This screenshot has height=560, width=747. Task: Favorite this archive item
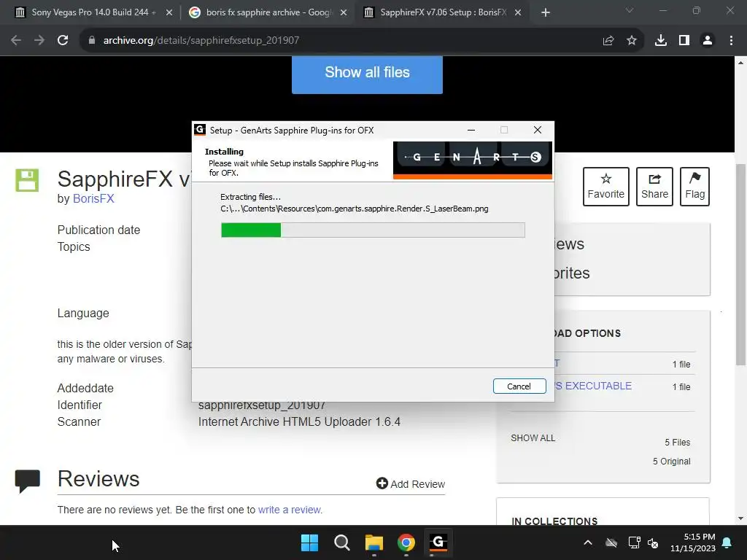click(606, 187)
